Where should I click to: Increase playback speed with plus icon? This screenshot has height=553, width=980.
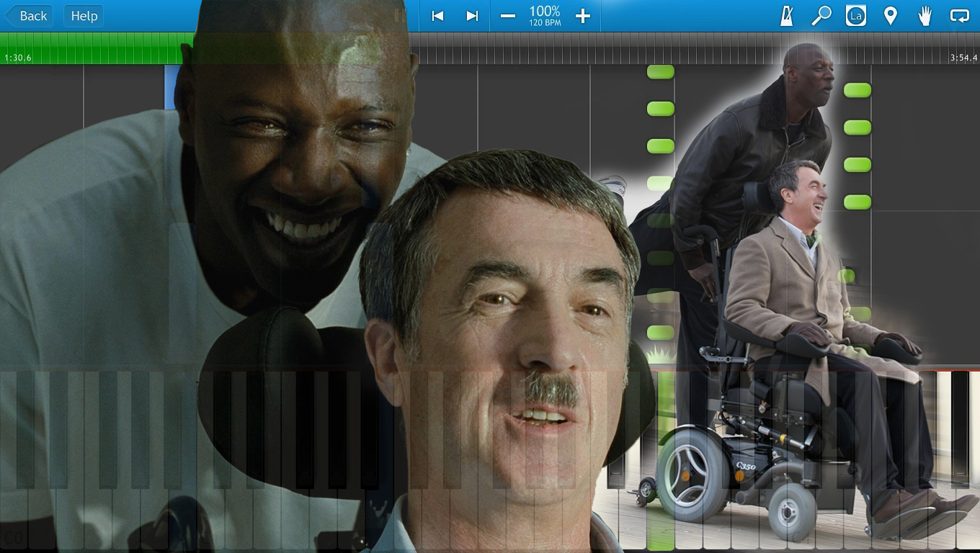583,16
